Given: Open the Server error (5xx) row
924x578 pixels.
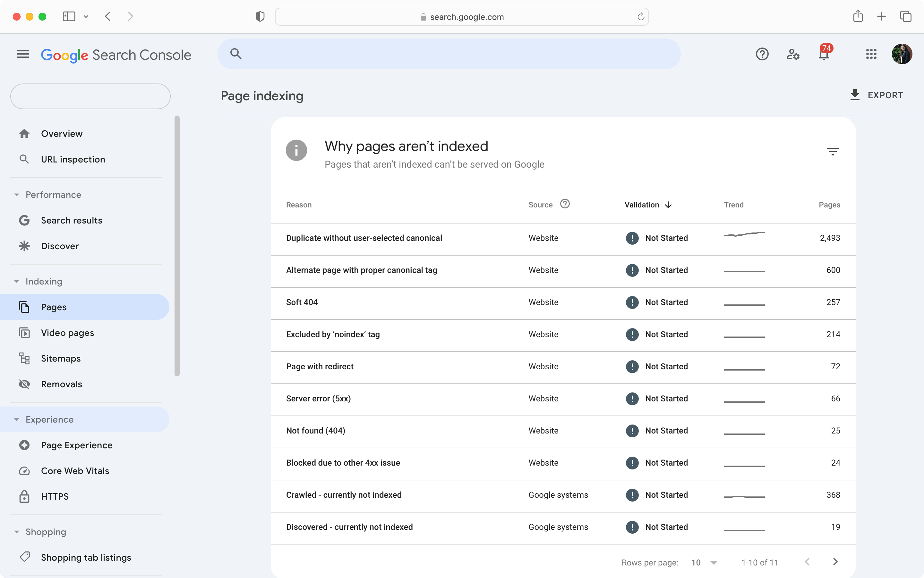Looking at the screenshot, I should tap(563, 400).
